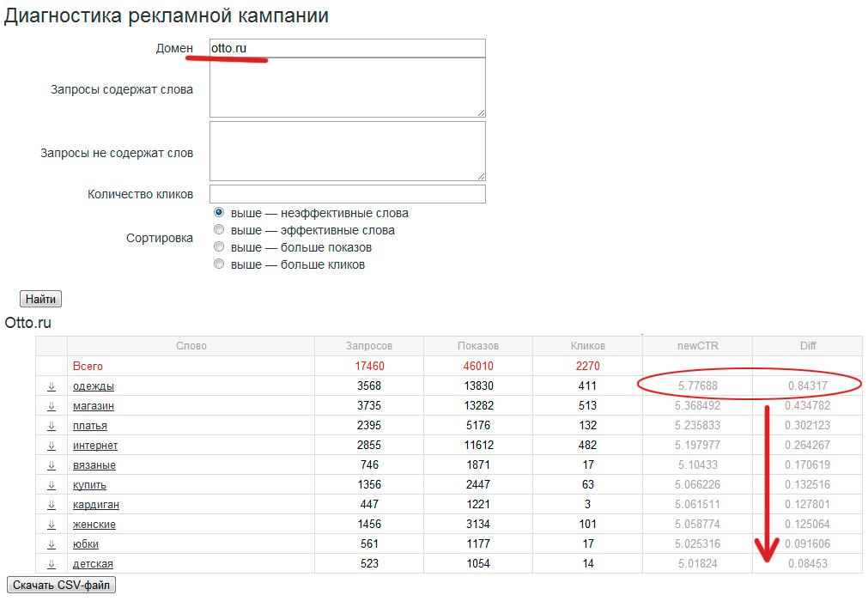Click the total requests value 17460
The height and width of the screenshot is (601, 868).
(x=369, y=367)
